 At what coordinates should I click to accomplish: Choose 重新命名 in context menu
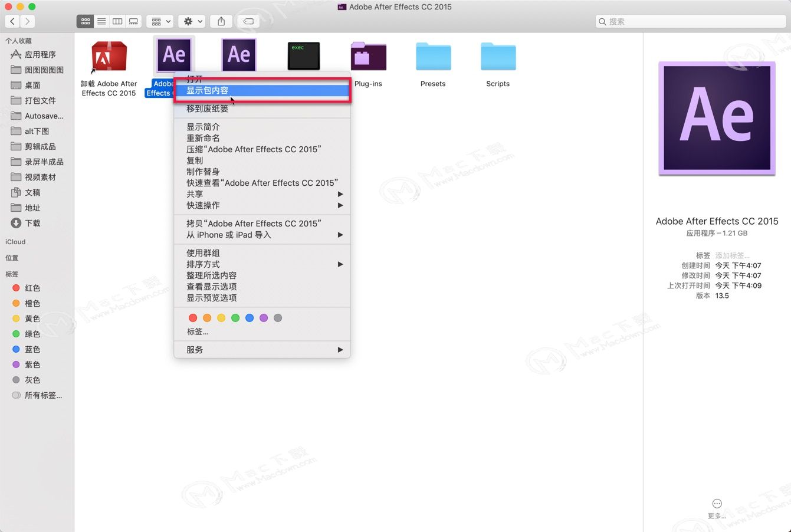tap(262, 138)
